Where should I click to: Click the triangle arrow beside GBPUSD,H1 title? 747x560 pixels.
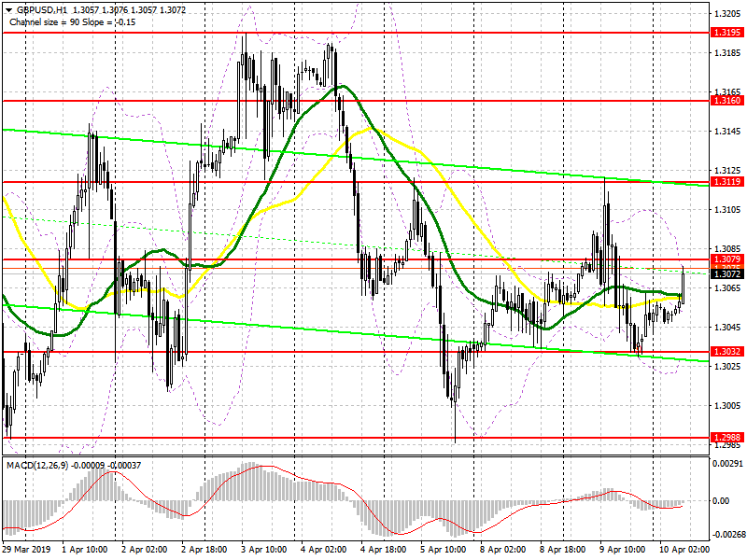[x=8, y=10]
